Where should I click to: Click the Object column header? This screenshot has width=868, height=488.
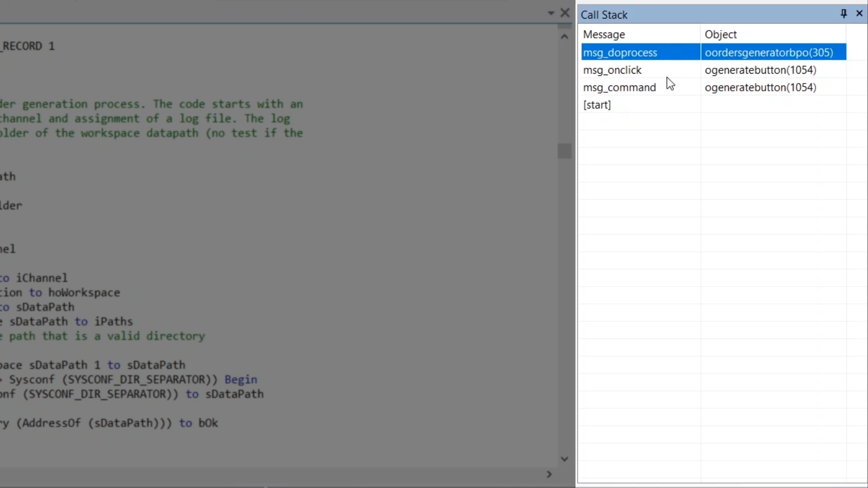(x=721, y=34)
